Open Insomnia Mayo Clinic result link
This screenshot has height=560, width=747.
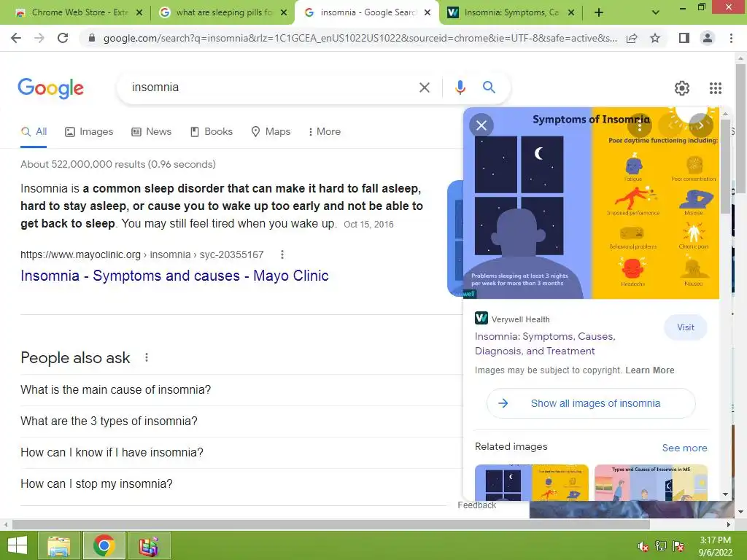[174, 276]
